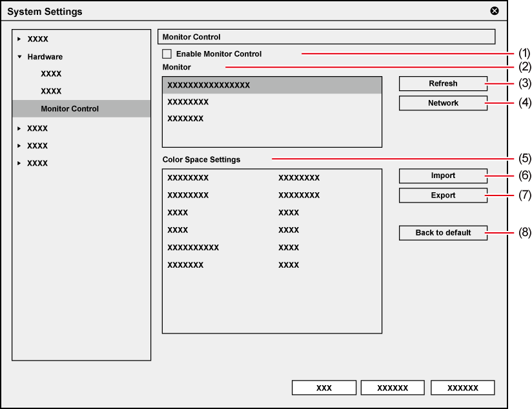Enable the Monitor Control checkbox
Image resolution: width=532 pixels, height=409 pixels.
(167, 54)
